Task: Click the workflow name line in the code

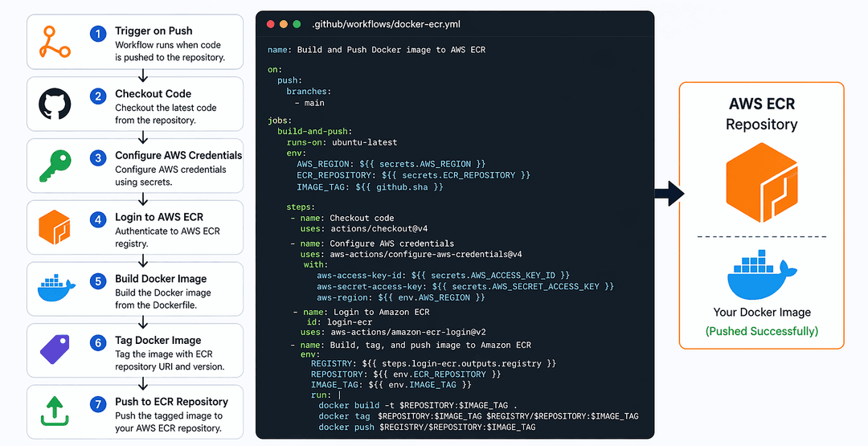Action: pos(376,50)
